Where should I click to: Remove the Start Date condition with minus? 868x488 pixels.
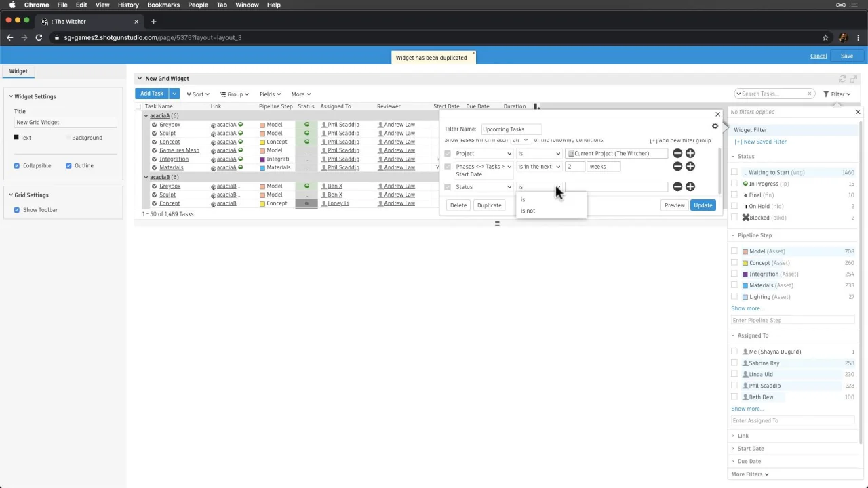pos(677,166)
